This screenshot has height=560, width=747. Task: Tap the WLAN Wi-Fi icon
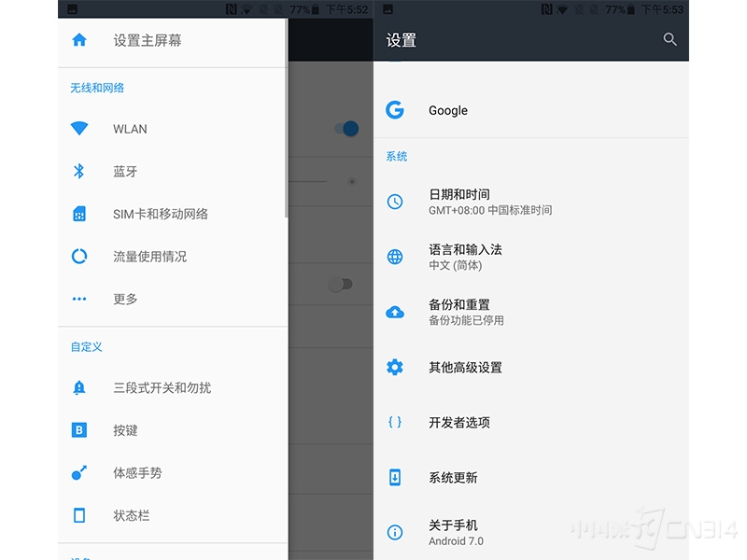(x=79, y=129)
